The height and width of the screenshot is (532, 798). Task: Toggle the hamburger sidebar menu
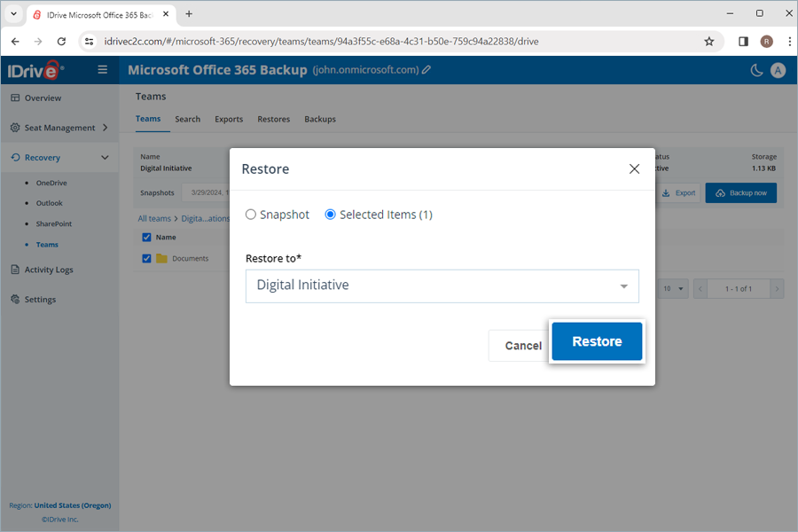coord(102,69)
